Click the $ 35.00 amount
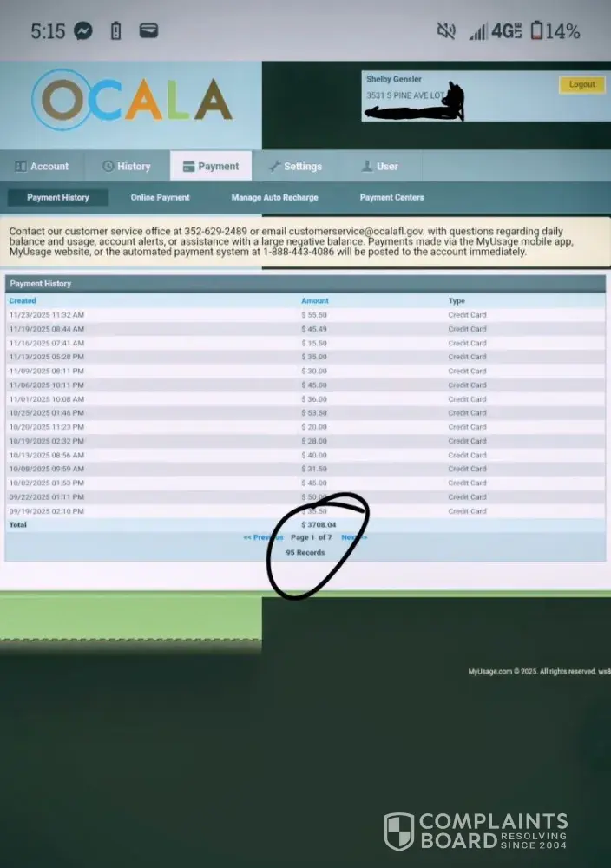 point(314,357)
